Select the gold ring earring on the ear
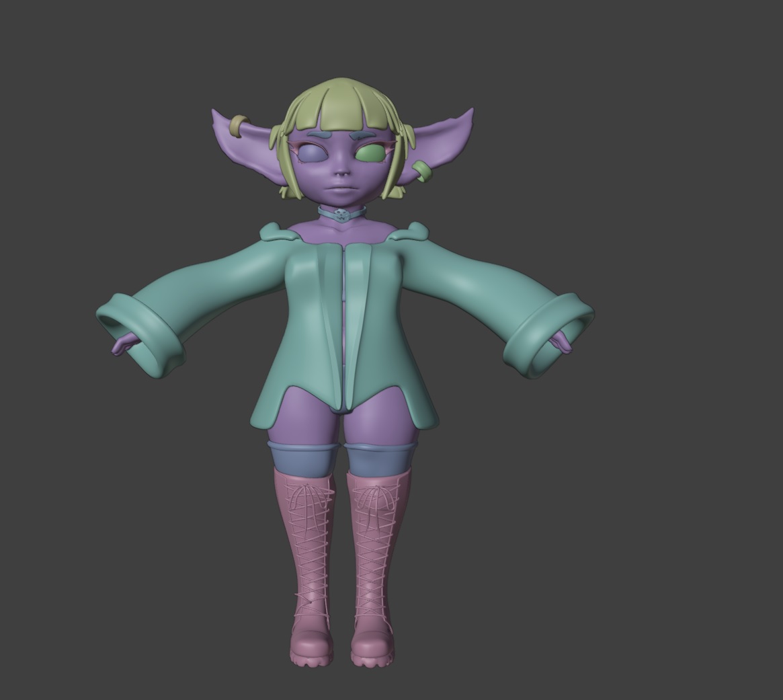This screenshot has height=700, width=783. pos(239,126)
